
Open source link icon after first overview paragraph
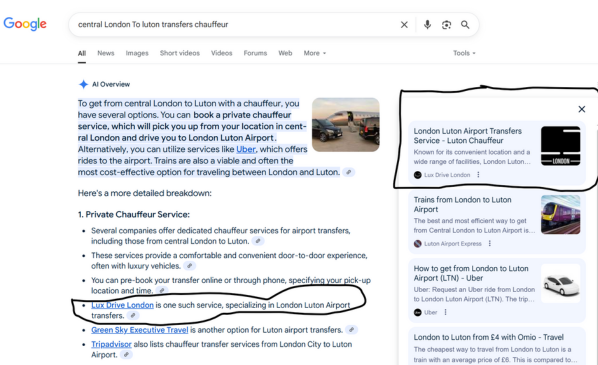click(x=349, y=172)
